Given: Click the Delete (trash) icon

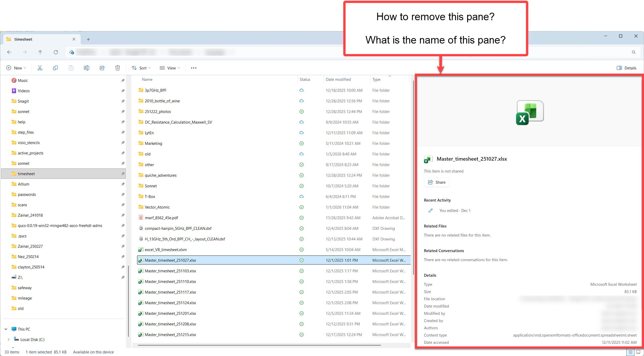Looking at the screenshot, I should point(117,68).
